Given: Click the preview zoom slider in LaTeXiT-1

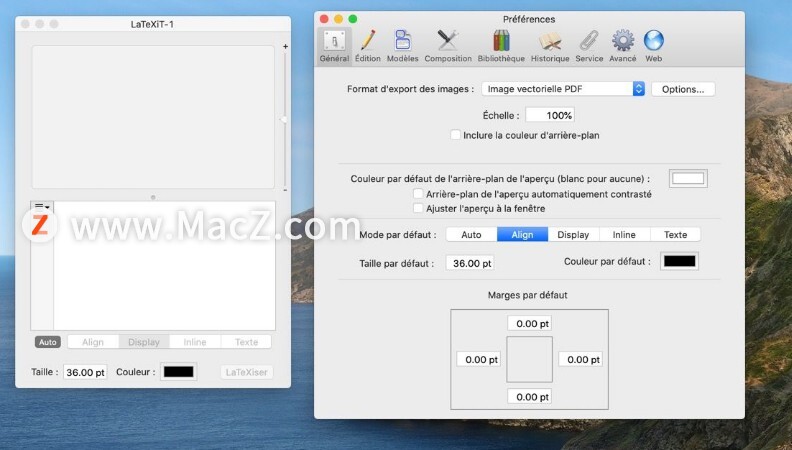Looking at the screenshot, I should pyautogui.click(x=285, y=120).
